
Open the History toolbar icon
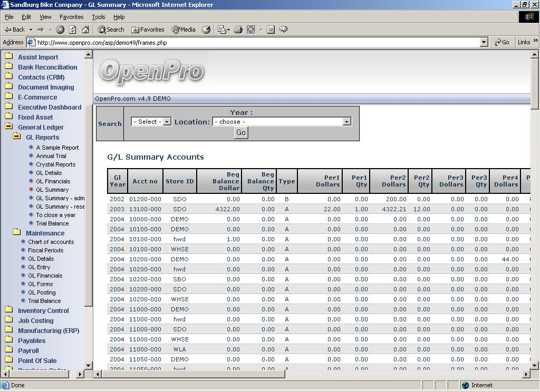[x=206, y=30]
